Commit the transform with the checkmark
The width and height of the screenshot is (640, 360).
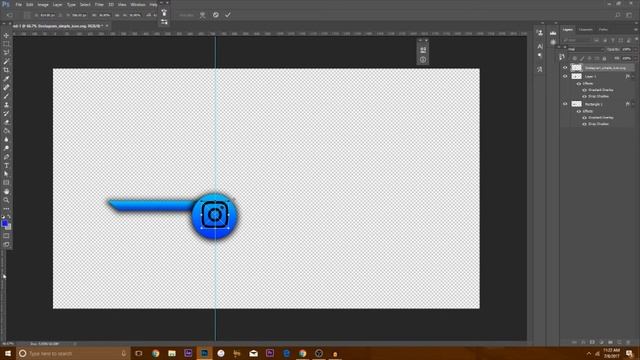(228, 15)
